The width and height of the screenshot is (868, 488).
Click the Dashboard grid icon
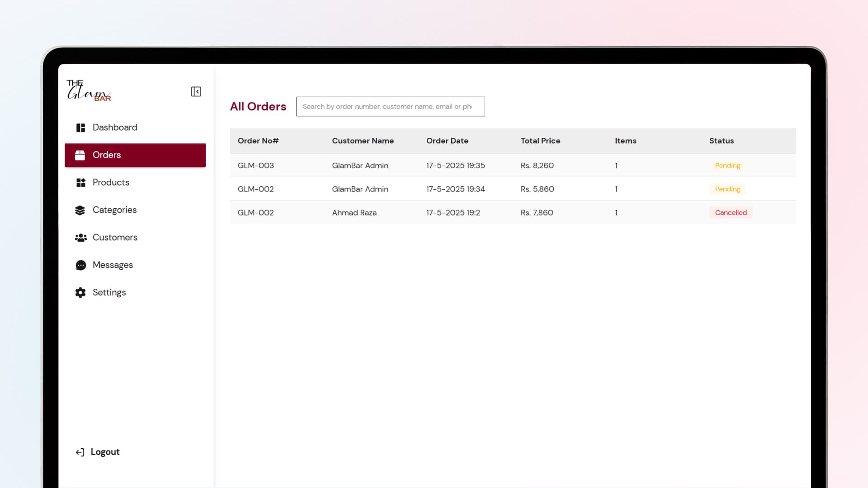pyautogui.click(x=80, y=128)
